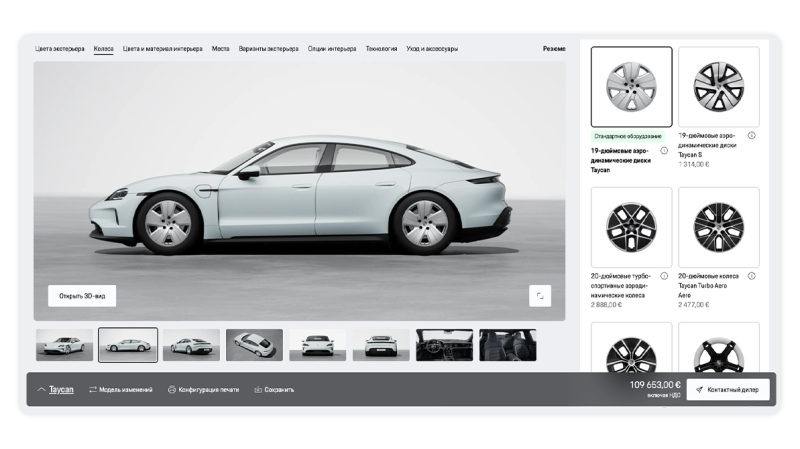
Task: Choose the partly visible wheel under the 2 888,00 € option
Action: (x=632, y=347)
